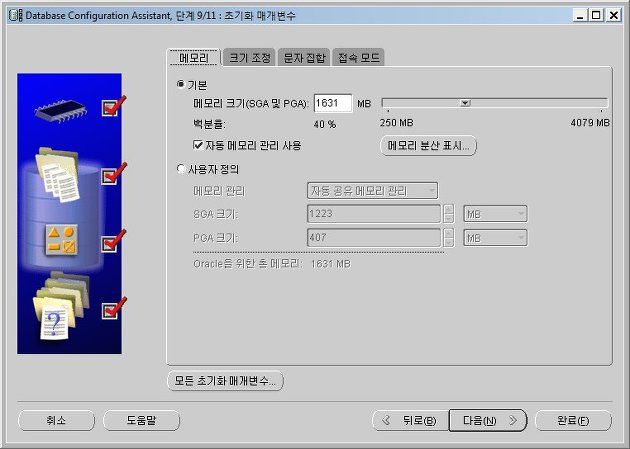The image size is (630, 449).
Task: Maximize the Database Configuration Assistant window
Action: [596, 15]
